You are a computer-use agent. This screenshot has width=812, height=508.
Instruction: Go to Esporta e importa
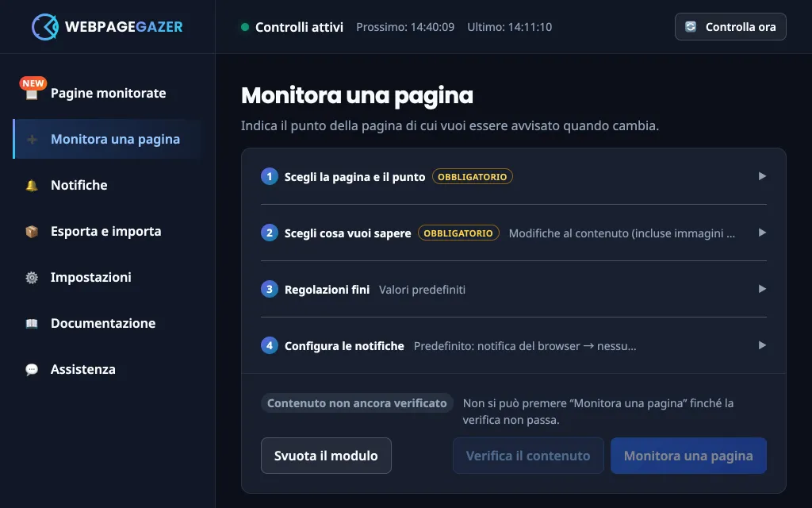(107, 231)
